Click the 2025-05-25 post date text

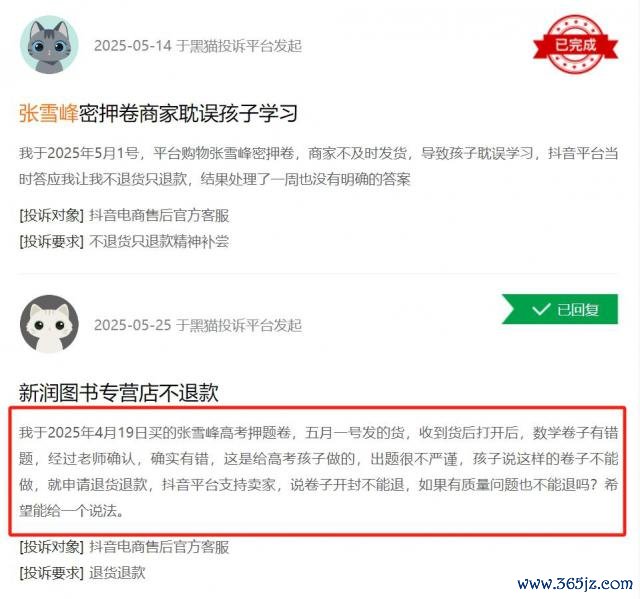tap(133, 325)
